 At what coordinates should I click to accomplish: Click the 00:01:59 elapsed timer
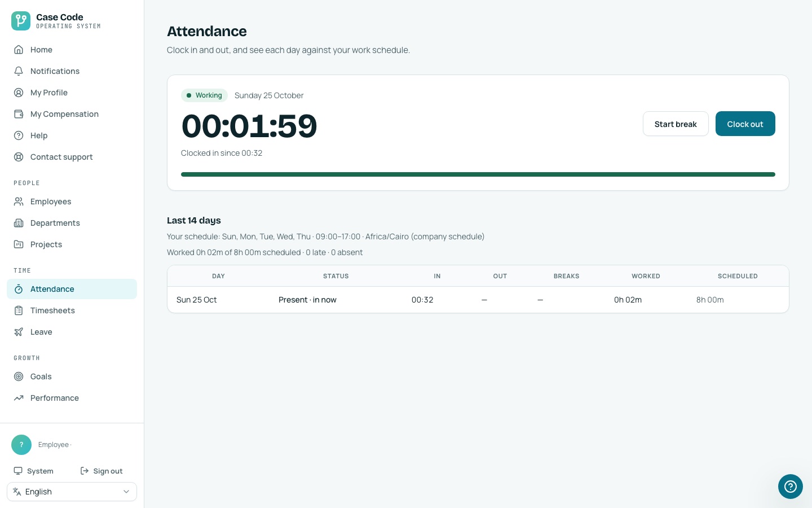(x=249, y=126)
